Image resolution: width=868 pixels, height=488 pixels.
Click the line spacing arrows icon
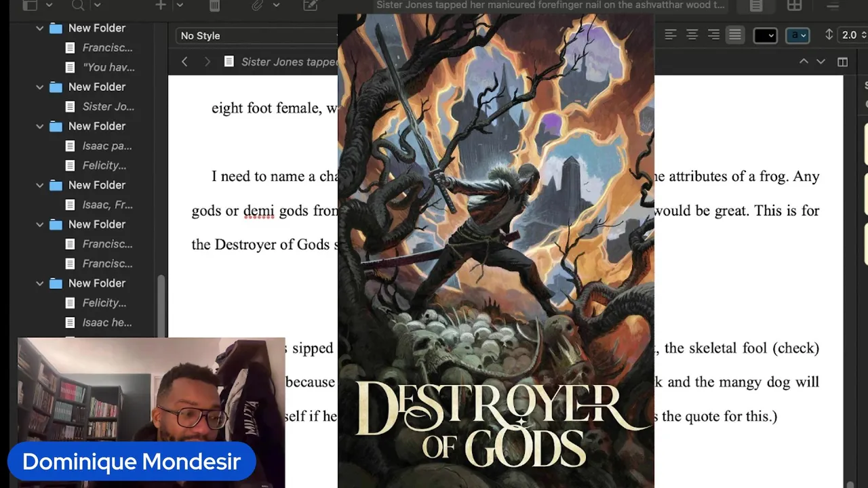coord(829,35)
